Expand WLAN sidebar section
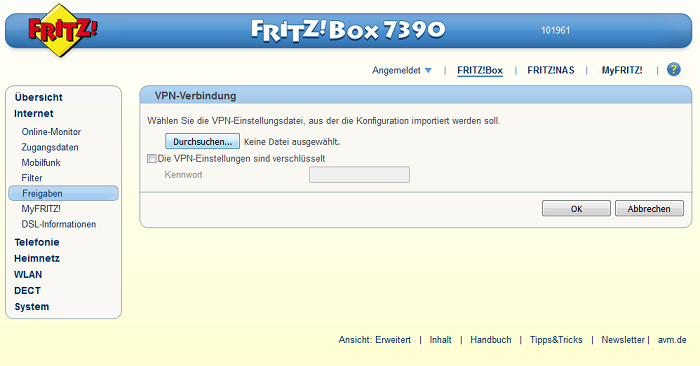The width and height of the screenshot is (700, 366). 28,274
